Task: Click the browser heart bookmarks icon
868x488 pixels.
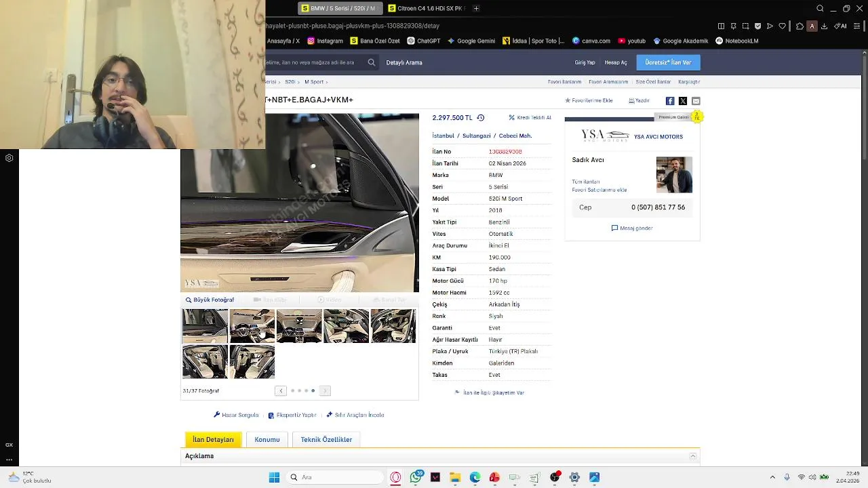Action: point(782,26)
